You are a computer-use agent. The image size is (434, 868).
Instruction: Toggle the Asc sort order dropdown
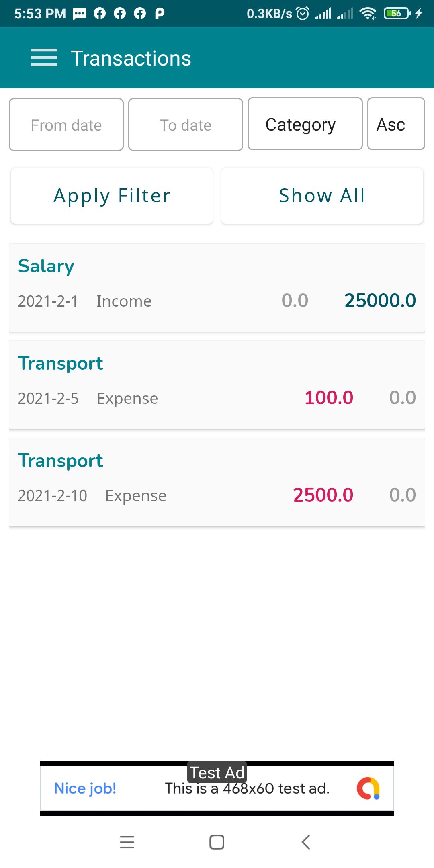pos(396,124)
